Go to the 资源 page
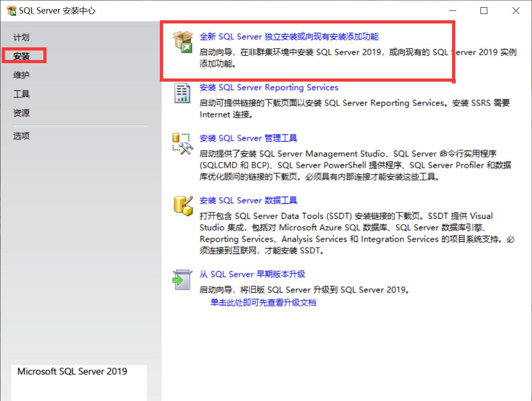 pyautogui.click(x=21, y=113)
